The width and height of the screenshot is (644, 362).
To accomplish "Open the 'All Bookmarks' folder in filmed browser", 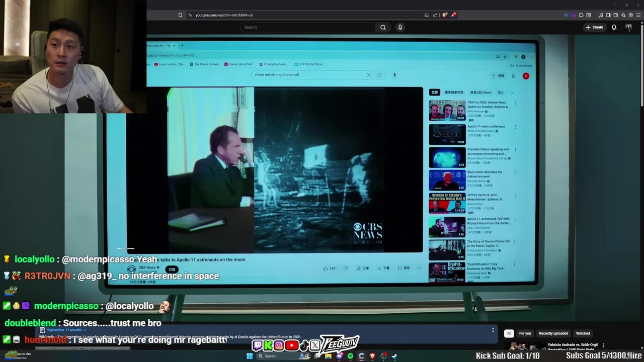I will [521, 66].
